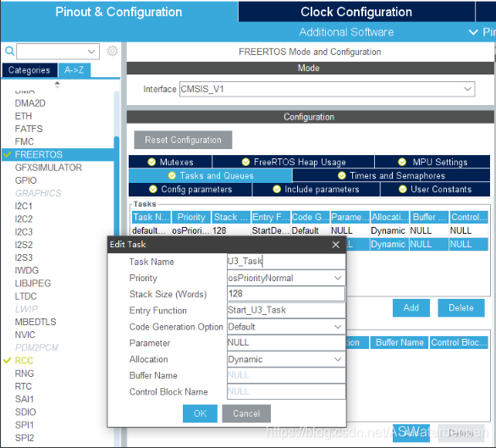Click Cancel in Edit Task dialog
The height and width of the screenshot is (448, 496).
coord(246,413)
